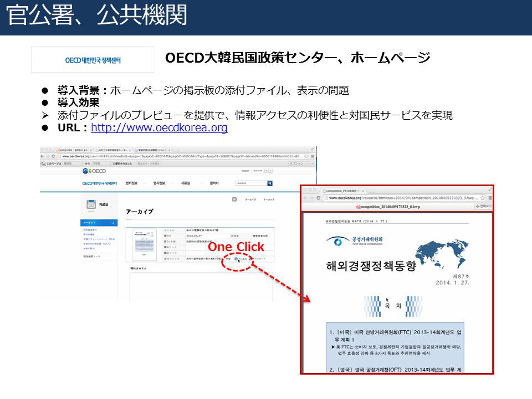This screenshot has height=399, width=532.
Task: Click the OECD globe logo on the webpage
Action: pos(94,171)
